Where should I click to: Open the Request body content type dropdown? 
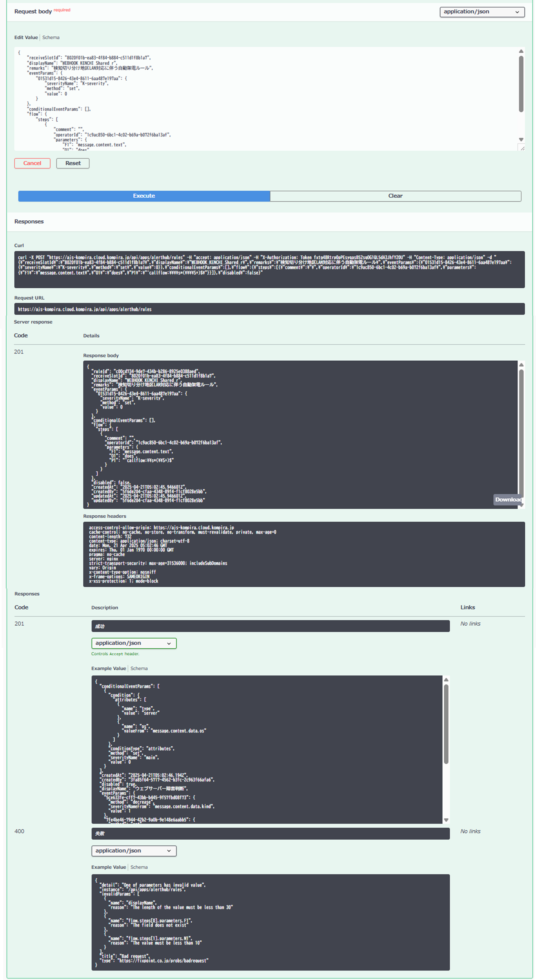[x=482, y=12]
